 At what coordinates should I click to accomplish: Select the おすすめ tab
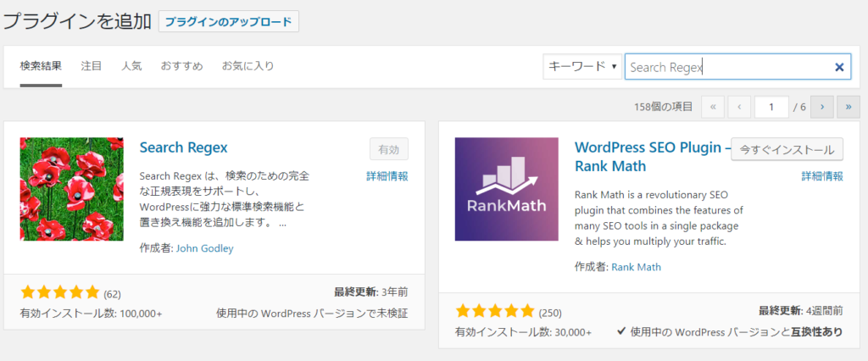181,66
